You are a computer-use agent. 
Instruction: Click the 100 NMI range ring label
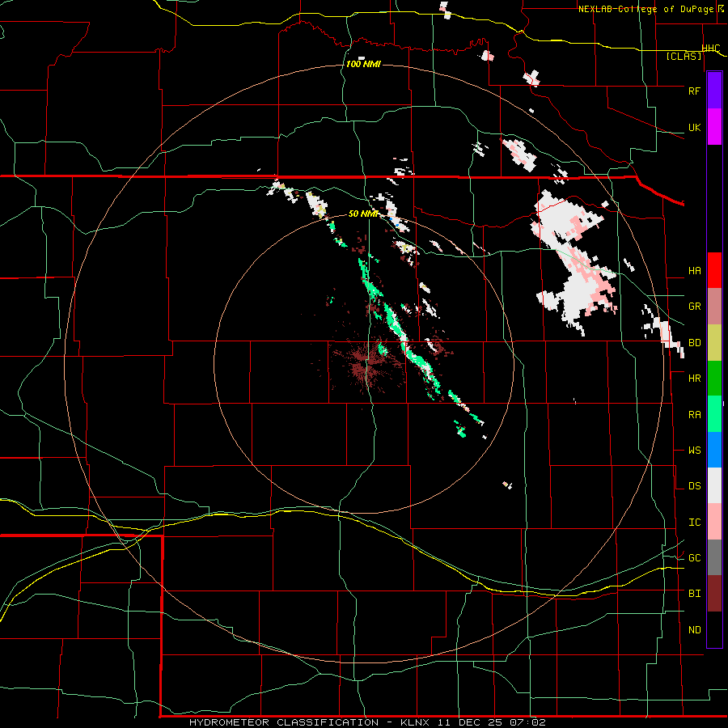pos(363,64)
